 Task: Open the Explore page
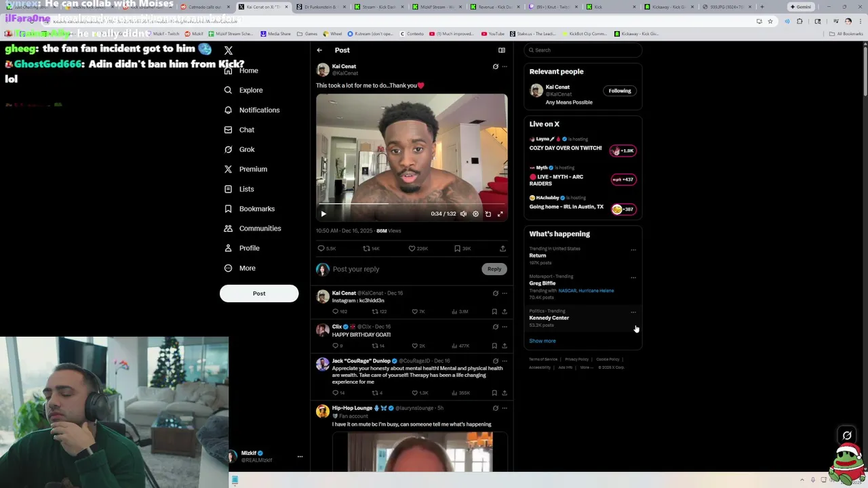[243, 90]
